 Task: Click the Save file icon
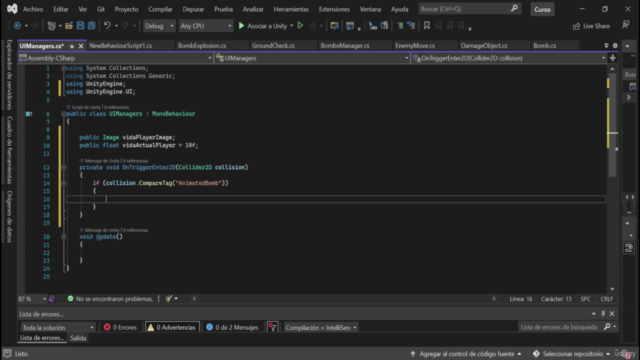[80, 26]
